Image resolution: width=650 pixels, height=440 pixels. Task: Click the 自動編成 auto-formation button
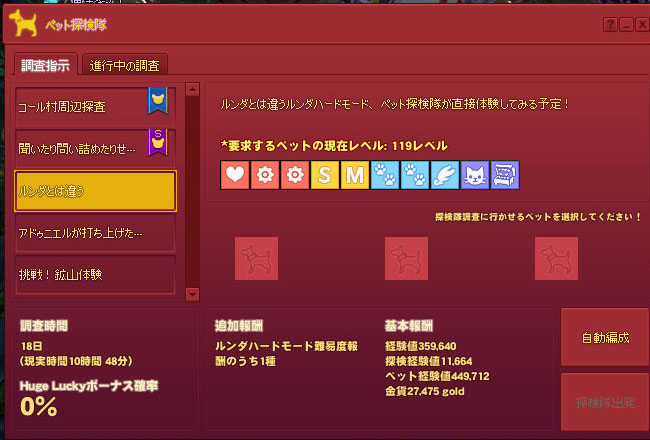(x=605, y=337)
